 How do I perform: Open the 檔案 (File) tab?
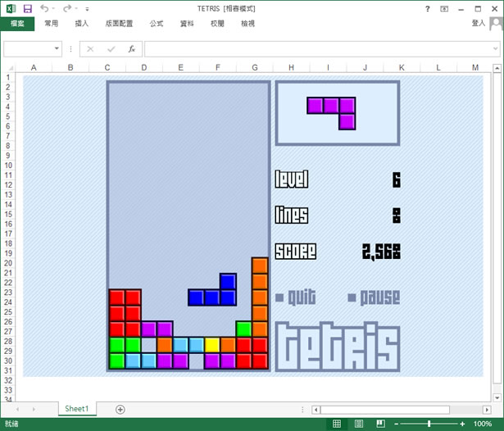tap(17, 24)
